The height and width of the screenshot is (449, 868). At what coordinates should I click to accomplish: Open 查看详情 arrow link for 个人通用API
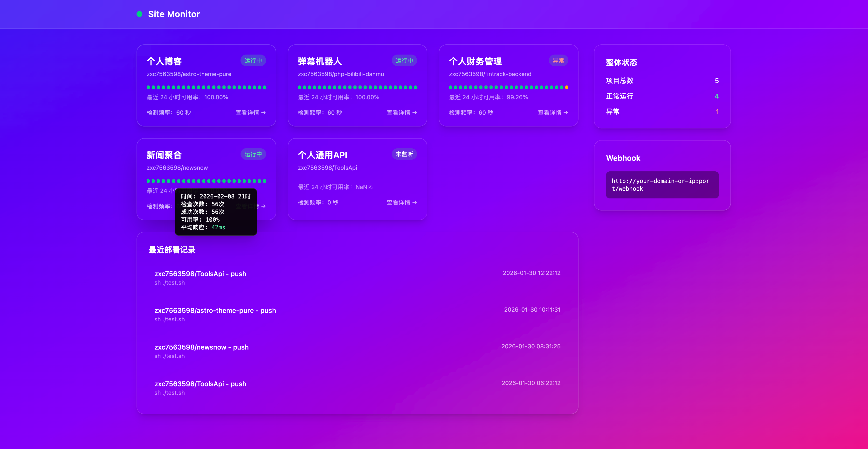click(401, 202)
